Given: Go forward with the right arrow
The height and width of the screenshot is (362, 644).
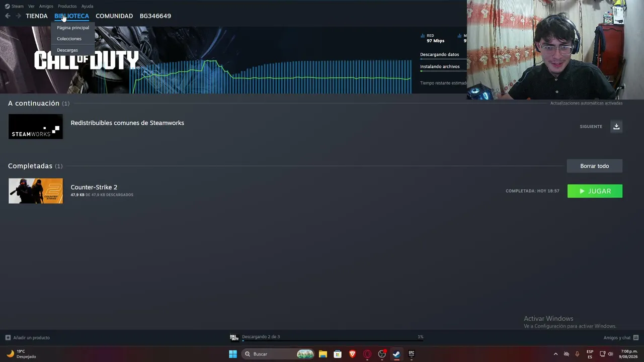Looking at the screenshot, I should [18, 16].
